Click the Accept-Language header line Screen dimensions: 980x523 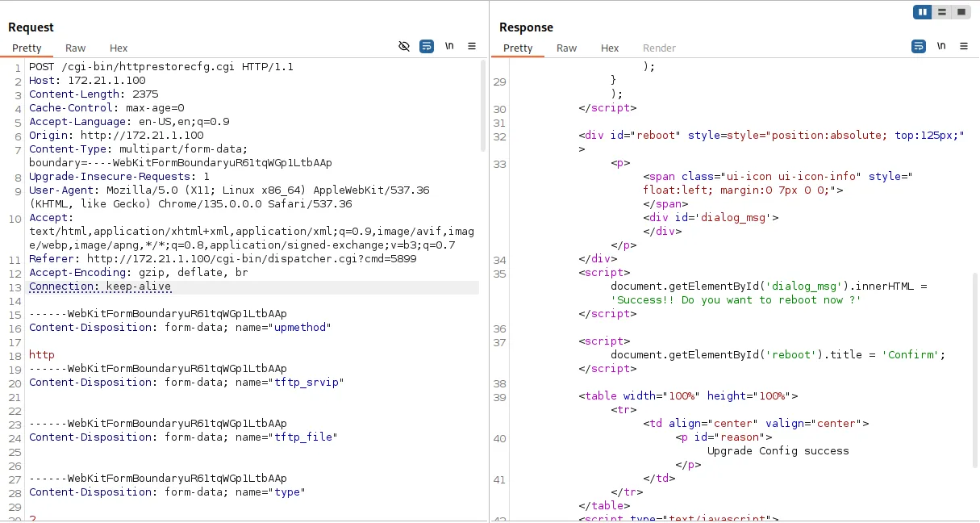click(x=129, y=122)
